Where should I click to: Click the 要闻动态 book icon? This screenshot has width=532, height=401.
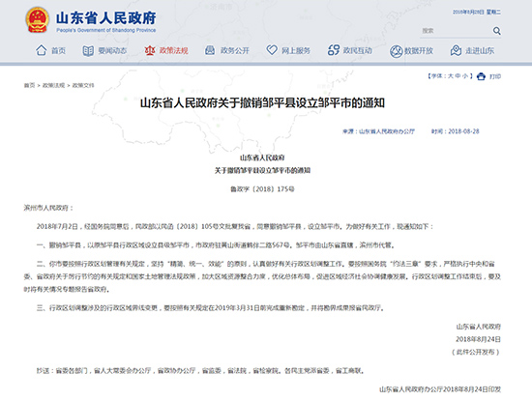coord(88,51)
